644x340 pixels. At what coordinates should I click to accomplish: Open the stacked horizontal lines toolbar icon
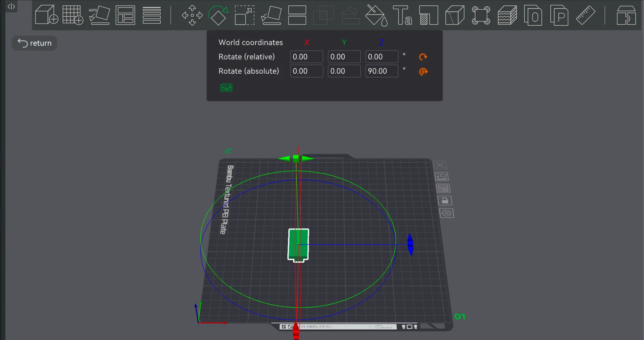tap(152, 15)
